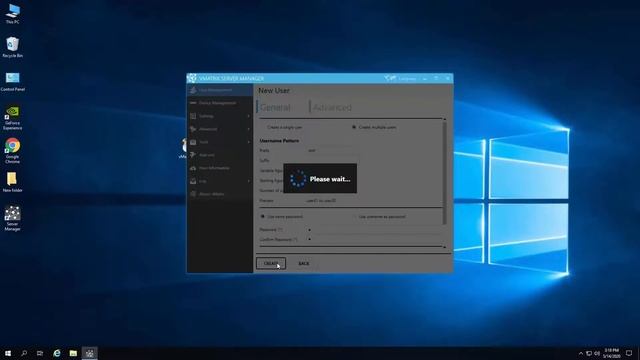The height and width of the screenshot is (360, 640).
Task: Launch Internet Explorer from taskbar
Action: [x=57, y=353]
